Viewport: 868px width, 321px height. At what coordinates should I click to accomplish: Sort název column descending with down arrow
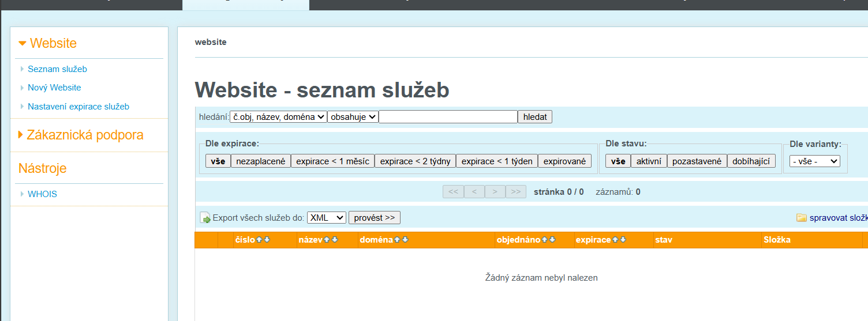click(x=335, y=240)
